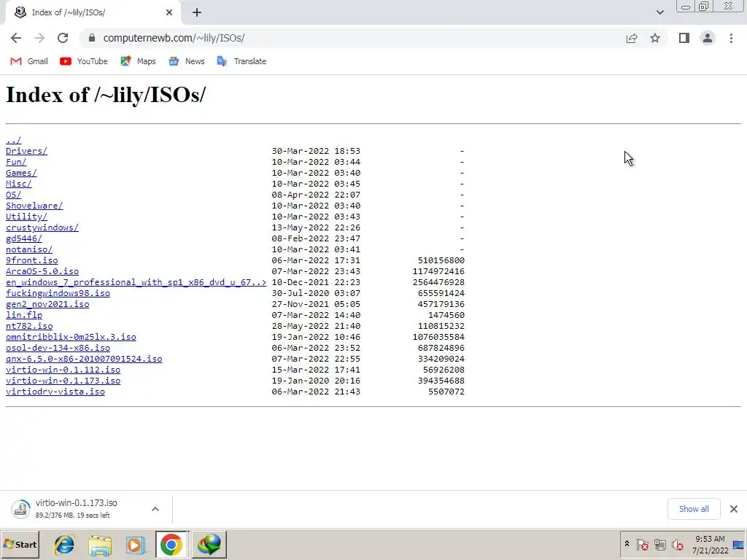Open the notaniso/ folder link
Image resolution: width=747 pixels, height=560 pixels.
(x=29, y=249)
